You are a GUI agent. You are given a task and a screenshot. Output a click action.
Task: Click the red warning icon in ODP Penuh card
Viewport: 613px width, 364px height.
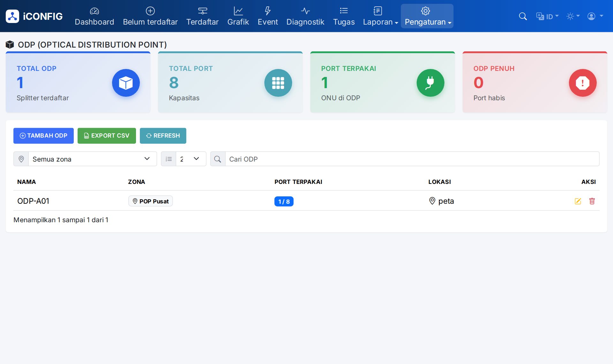pyautogui.click(x=583, y=83)
